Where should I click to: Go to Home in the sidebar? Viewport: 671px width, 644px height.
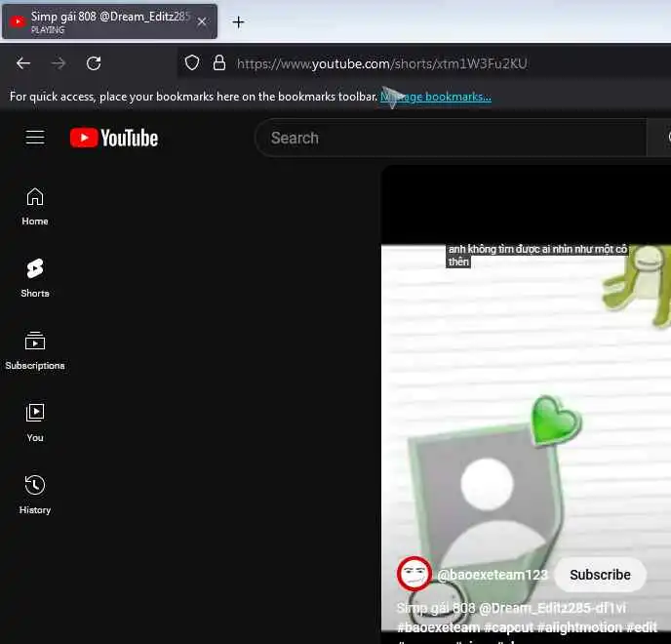pos(35,207)
